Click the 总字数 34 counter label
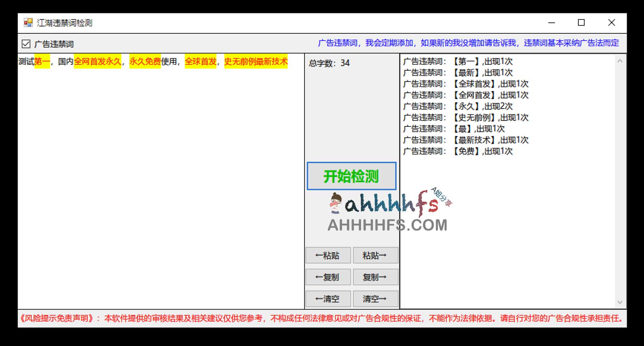644x346 pixels. pyautogui.click(x=329, y=63)
